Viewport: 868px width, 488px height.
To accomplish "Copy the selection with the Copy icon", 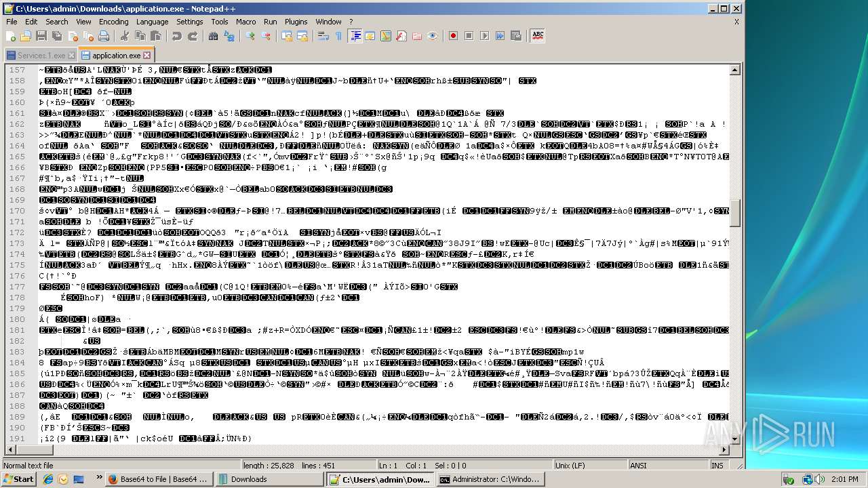I will click(140, 36).
